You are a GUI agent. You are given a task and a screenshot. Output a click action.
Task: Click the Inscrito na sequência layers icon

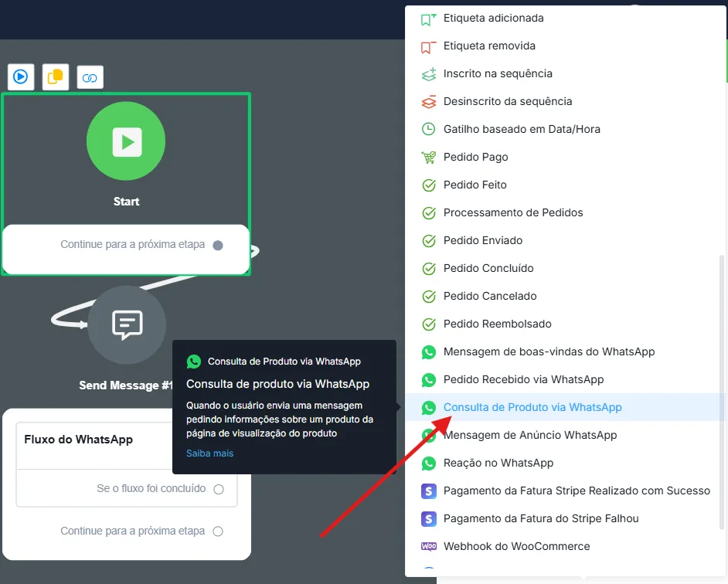pyautogui.click(x=429, y=74)
